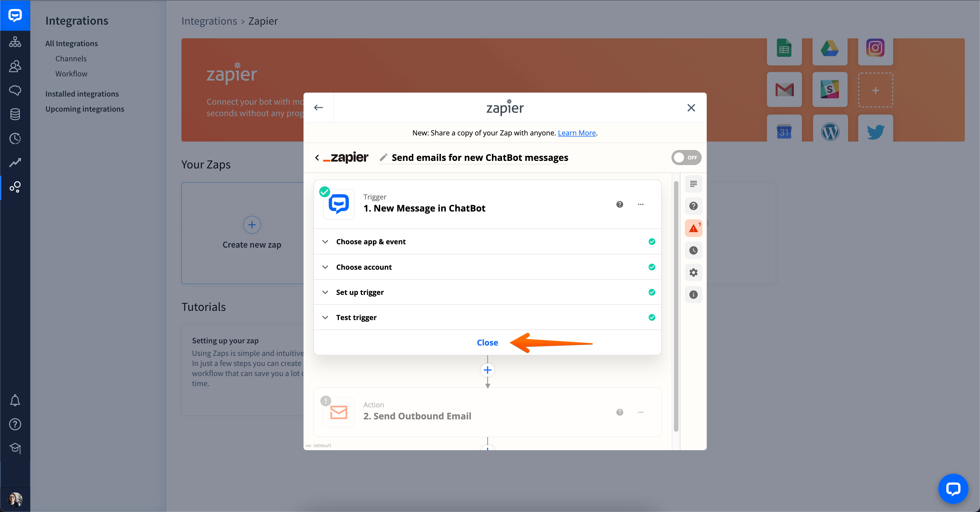Add a step with the blue plus button

(487, 370)
